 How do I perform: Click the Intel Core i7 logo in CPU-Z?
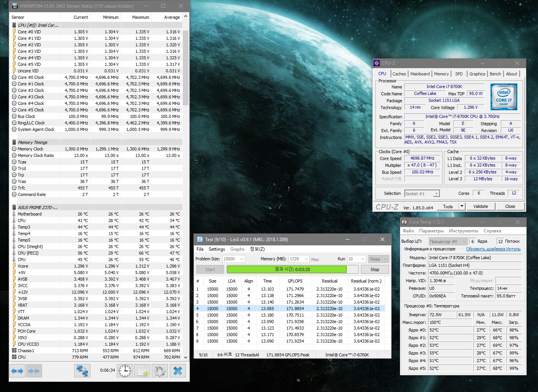coord(504,97)
